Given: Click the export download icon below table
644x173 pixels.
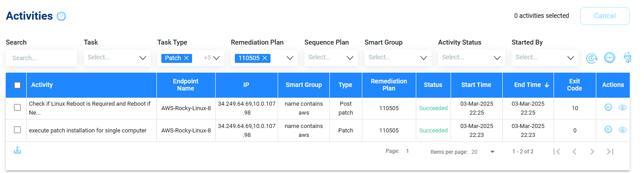Looking at the screenshot, I should coord(17,150).
